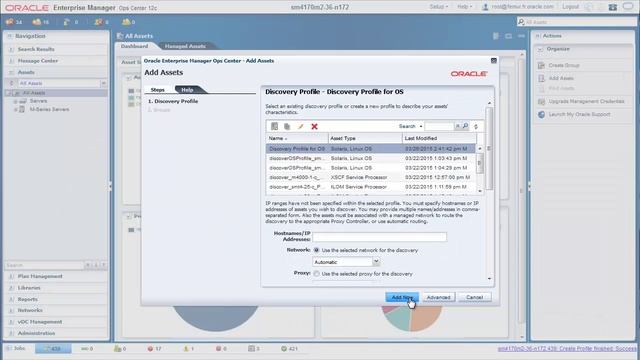This screenshot has height=360, width=640.
Task: Click the pencil edit profile icon
Action: [x=300, y=127]
